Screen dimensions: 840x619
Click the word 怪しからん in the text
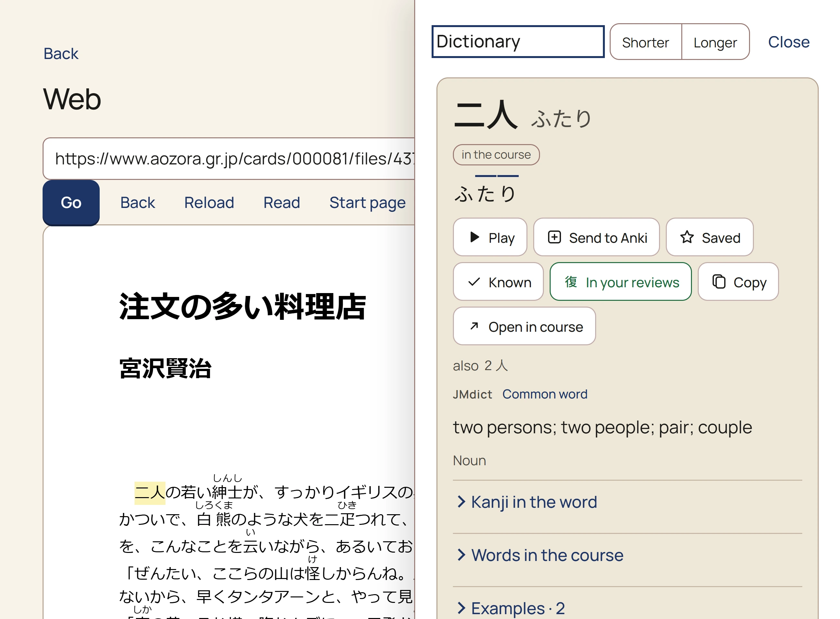(x=351, y=573)
